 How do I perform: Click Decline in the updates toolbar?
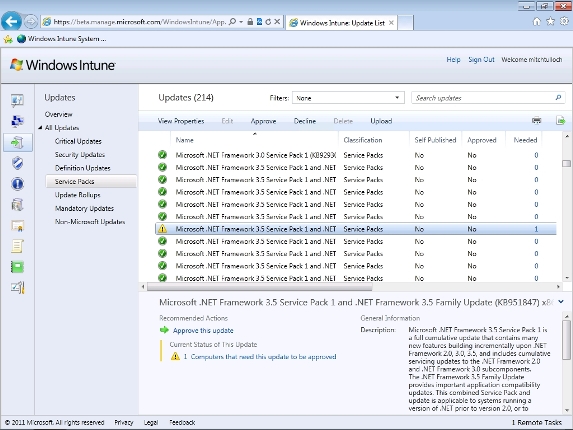point(305,121)
